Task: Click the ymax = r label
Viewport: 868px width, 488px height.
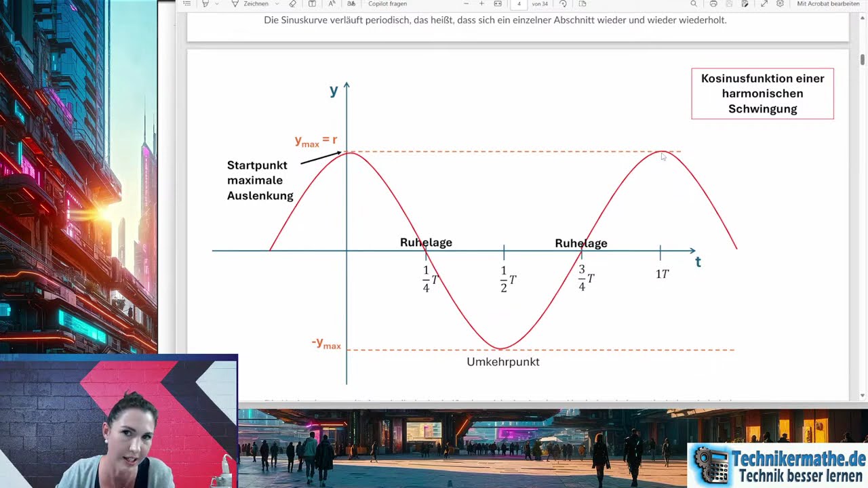Action: (315, 141)
